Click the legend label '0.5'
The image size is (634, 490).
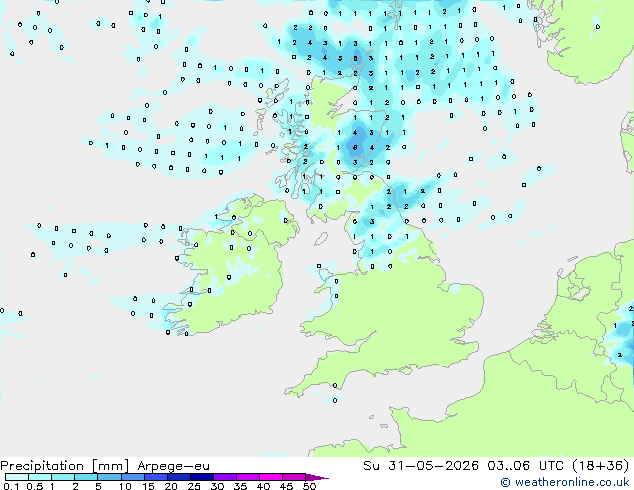(35, 486)
